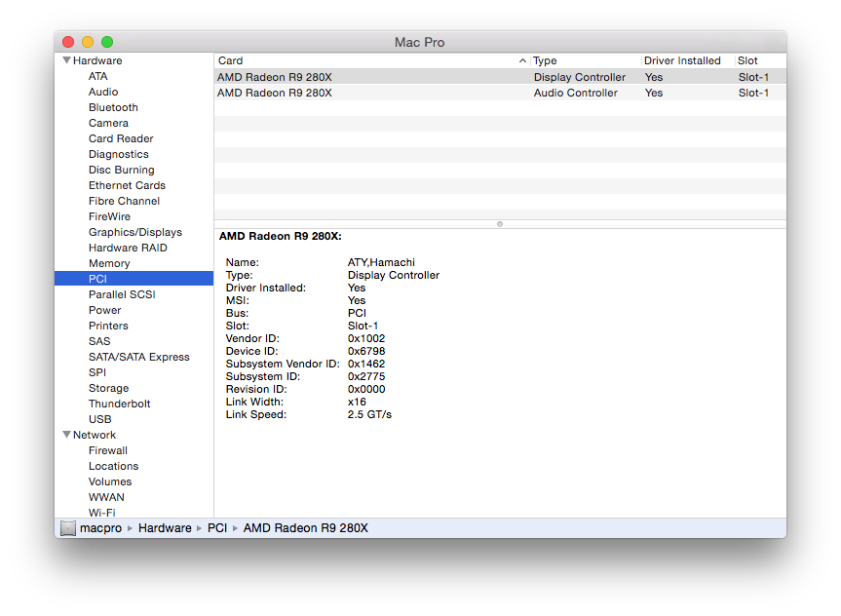The height and width of the screenshot is (616, 841).
Task: Select Thunderbolt in the sidebar
Action: [x=119, y=403]
